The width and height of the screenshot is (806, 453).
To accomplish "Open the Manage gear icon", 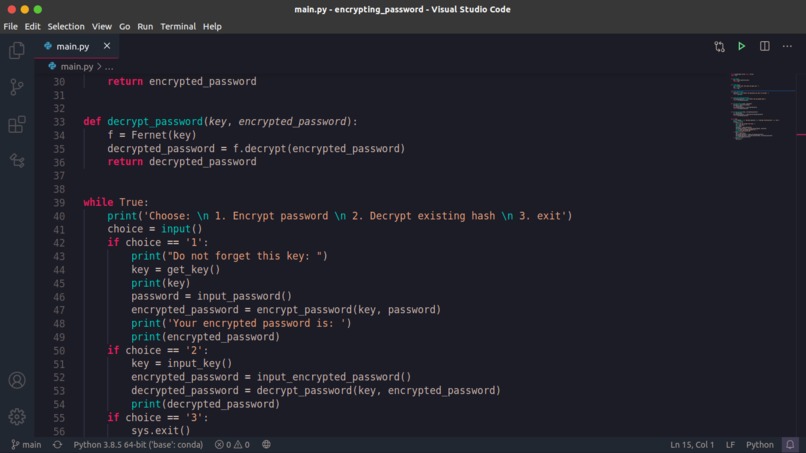I will click(x=17, y=416).
